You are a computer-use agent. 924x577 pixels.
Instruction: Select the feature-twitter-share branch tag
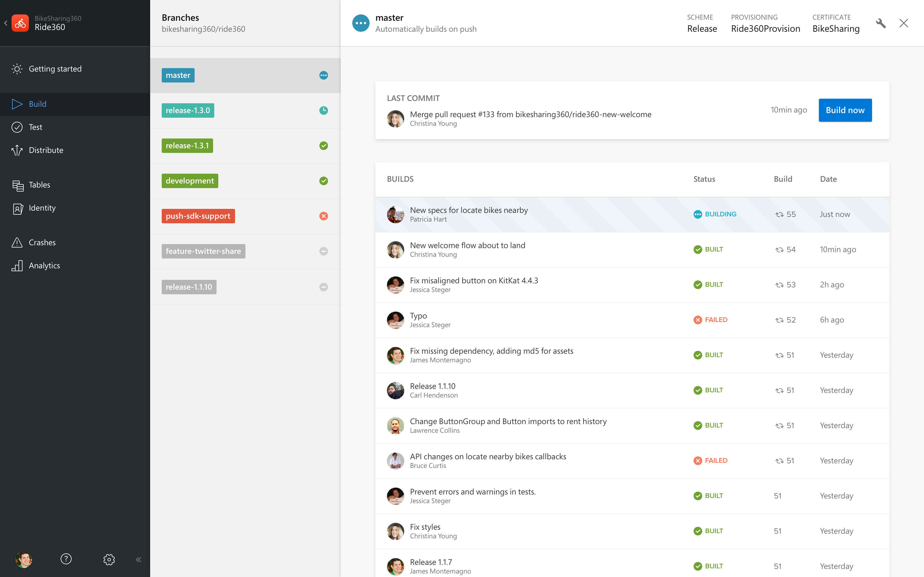tap(203, 252)
